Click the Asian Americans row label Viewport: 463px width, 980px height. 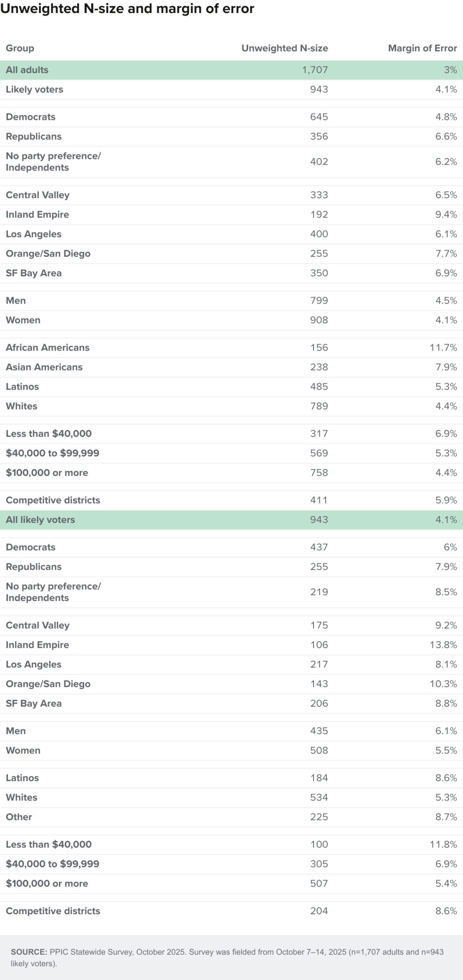pos(44,367)
